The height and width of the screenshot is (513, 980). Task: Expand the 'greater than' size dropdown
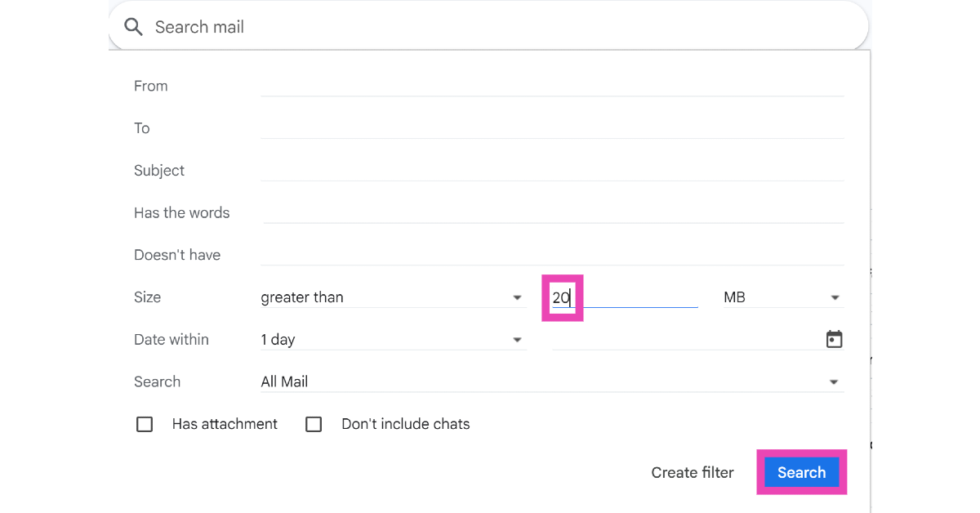point(392,297)
